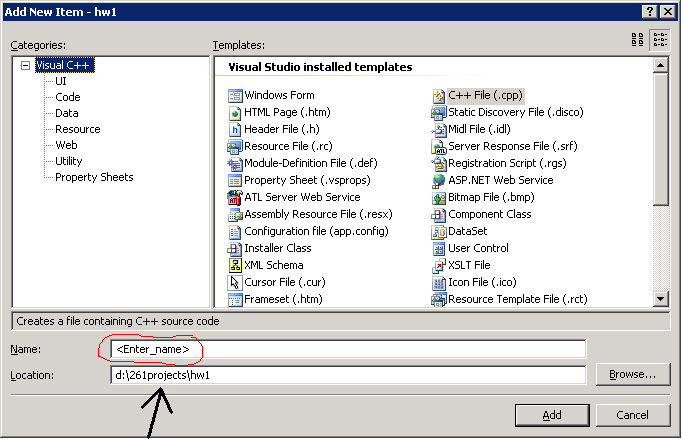Click the Header File (.h) label
This screenshot has width=683, height=439.
[282, 129]
